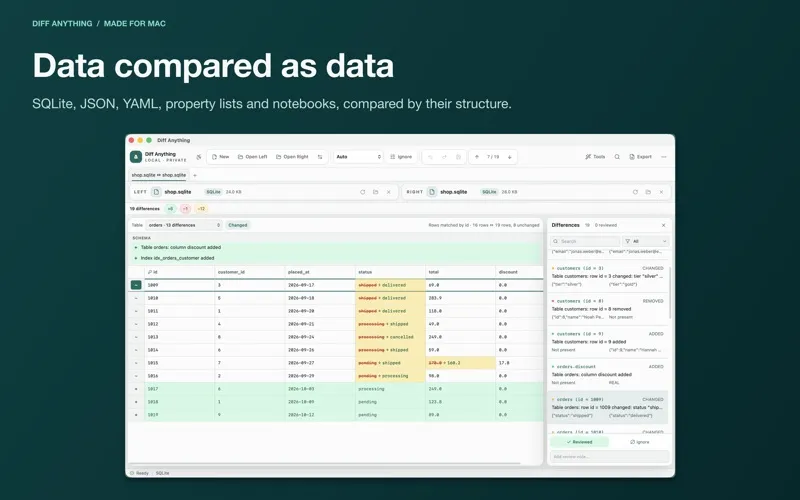Click the id cell 1019
This screenshot has height=500, width=800.
[x=180, y=415]
